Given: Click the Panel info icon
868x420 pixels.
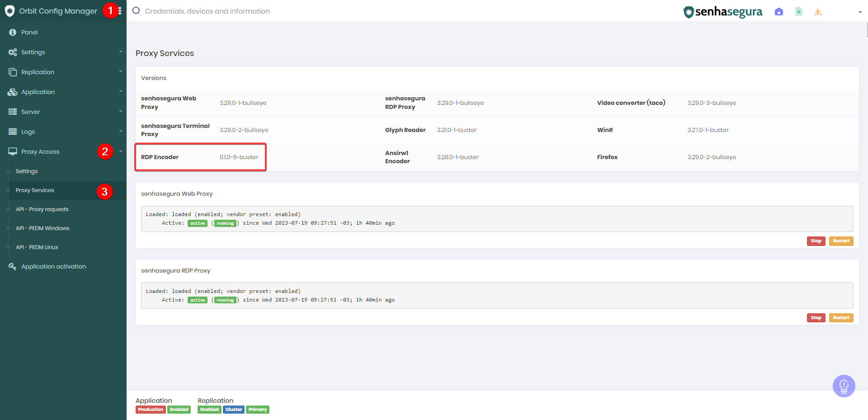Looking at the screenshot, I should tap(13, 32).
